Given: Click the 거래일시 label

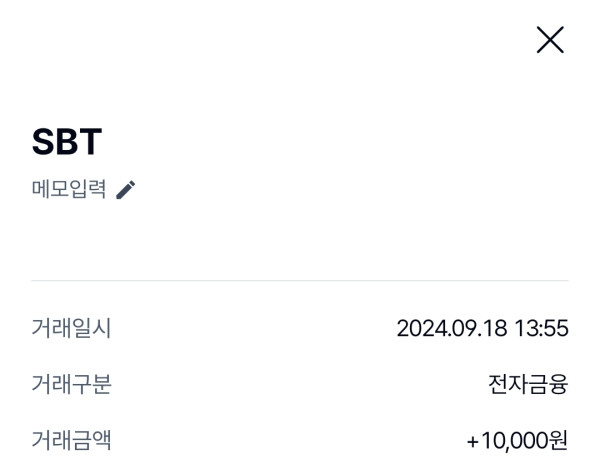Looking at the screenshot, I should [71, 328].
